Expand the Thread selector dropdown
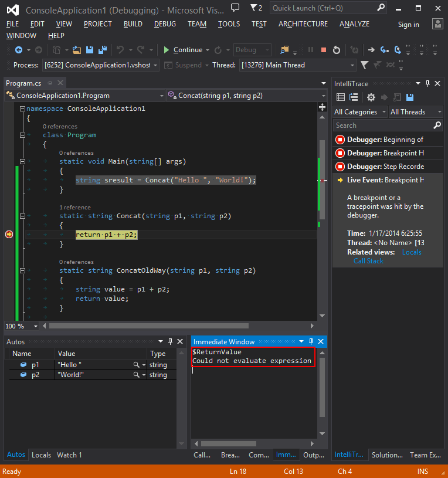 pos(352,65)
